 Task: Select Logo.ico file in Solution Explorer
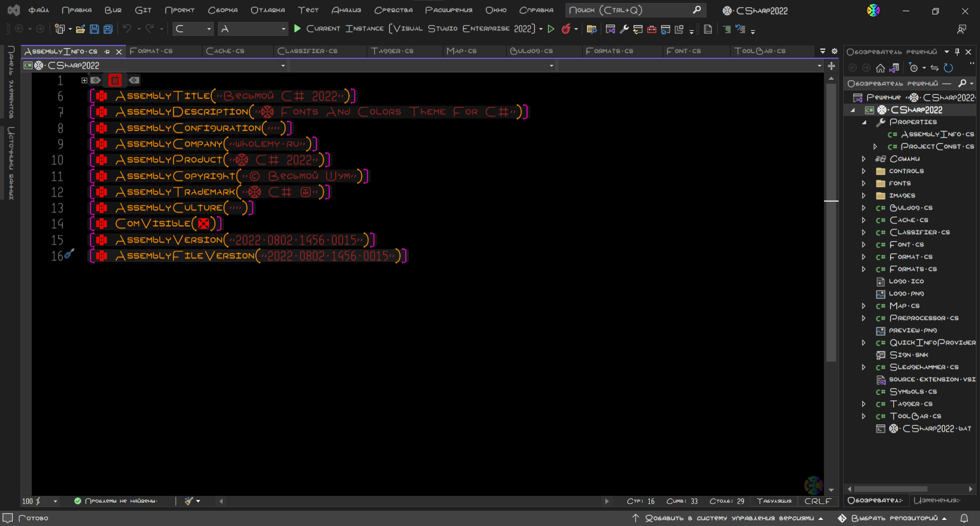pos(906,281)
